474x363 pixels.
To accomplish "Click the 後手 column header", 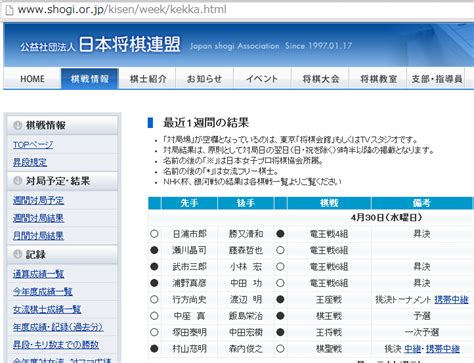I will point(246,203).
